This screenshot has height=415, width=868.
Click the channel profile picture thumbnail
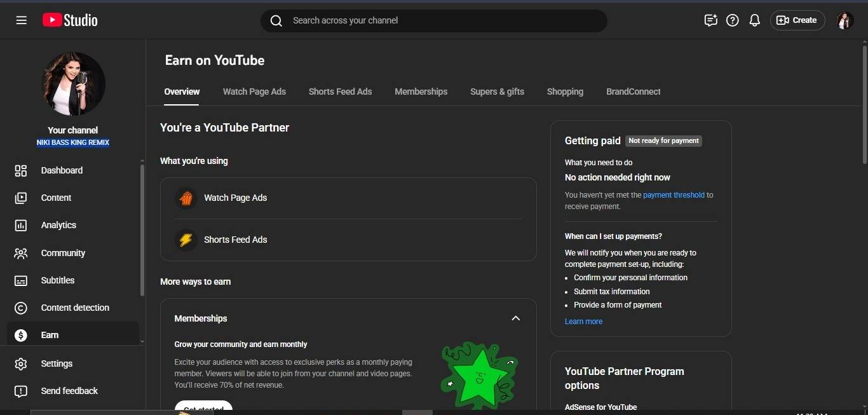pyautogui.click(x=73, y=84)
